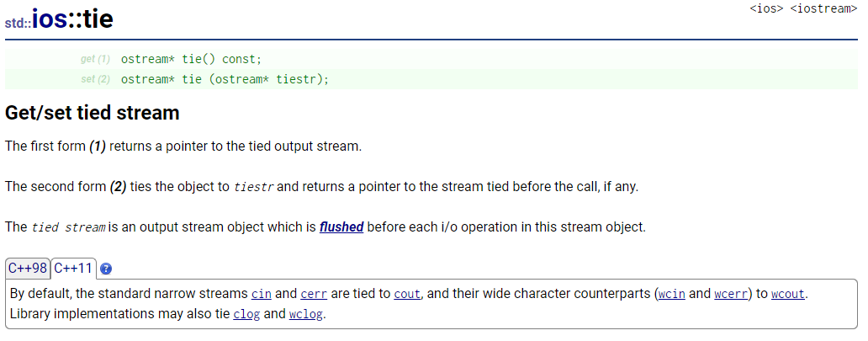Open the <ios> header link
Screen dimensions: 868x341
coord(766,8)
